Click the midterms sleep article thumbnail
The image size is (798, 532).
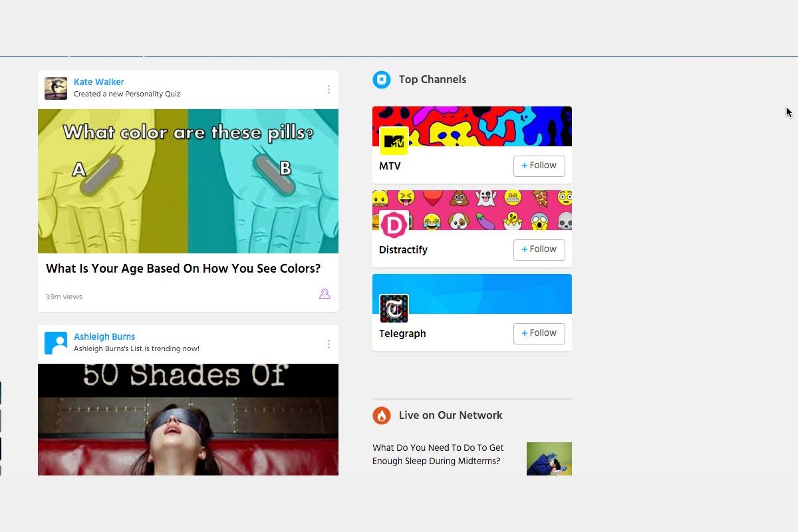pos(549,459)
